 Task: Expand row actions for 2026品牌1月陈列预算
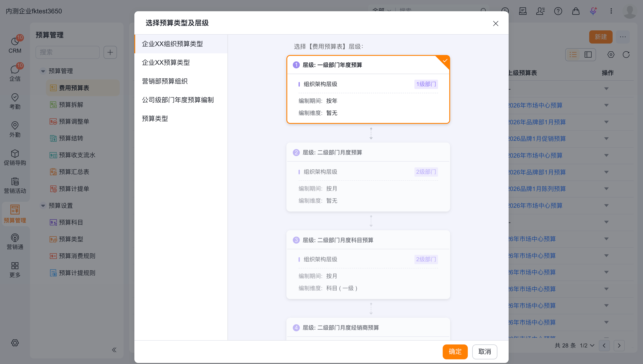(x=606, y=189)
